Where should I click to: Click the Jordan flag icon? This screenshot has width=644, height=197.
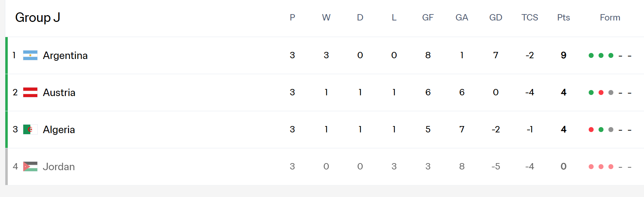[x=30, y=167]
